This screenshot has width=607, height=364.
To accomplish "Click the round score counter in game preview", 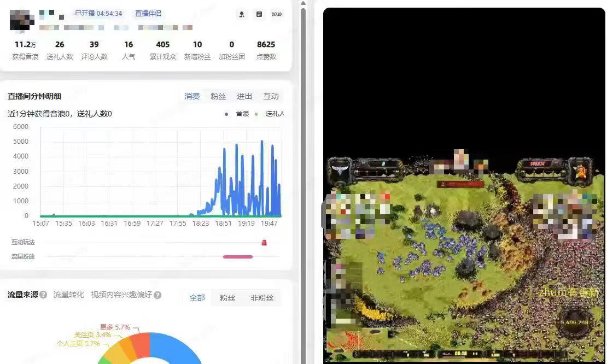I will click(x=575, y=322).
